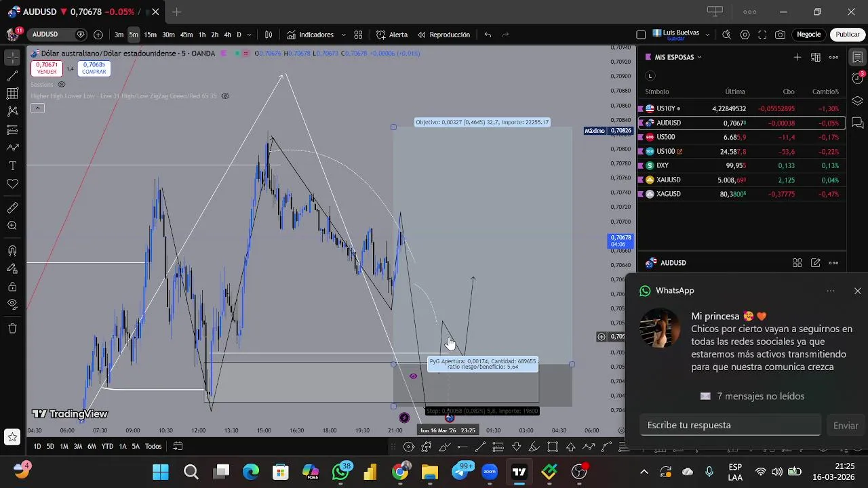Select the crosshair cursor tool

[x=12, y=58]
